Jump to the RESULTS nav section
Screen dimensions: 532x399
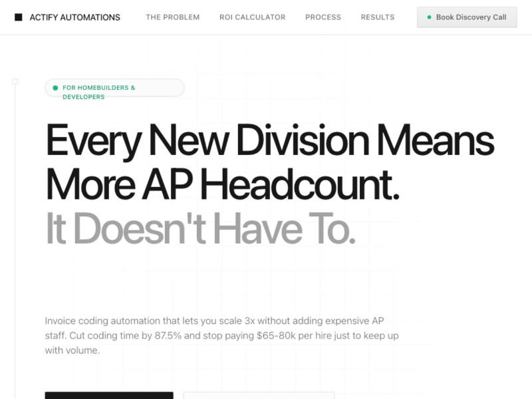pos(377,17)
